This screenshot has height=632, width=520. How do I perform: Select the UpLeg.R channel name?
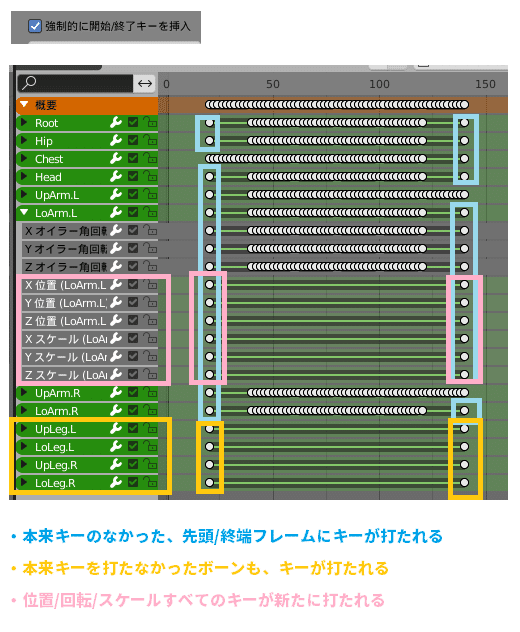pos(56,465)
